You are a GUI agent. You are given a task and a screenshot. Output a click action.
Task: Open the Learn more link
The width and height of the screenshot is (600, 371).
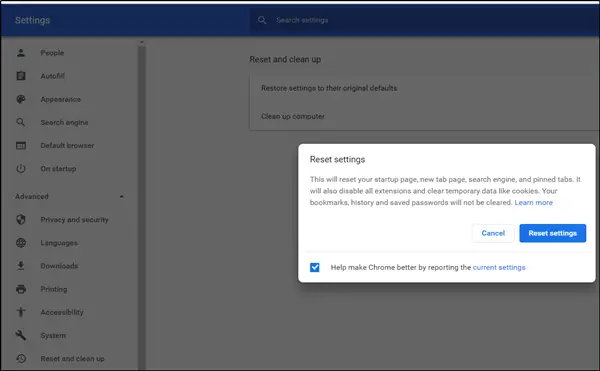pyautogui.click(x=533, y=202)
